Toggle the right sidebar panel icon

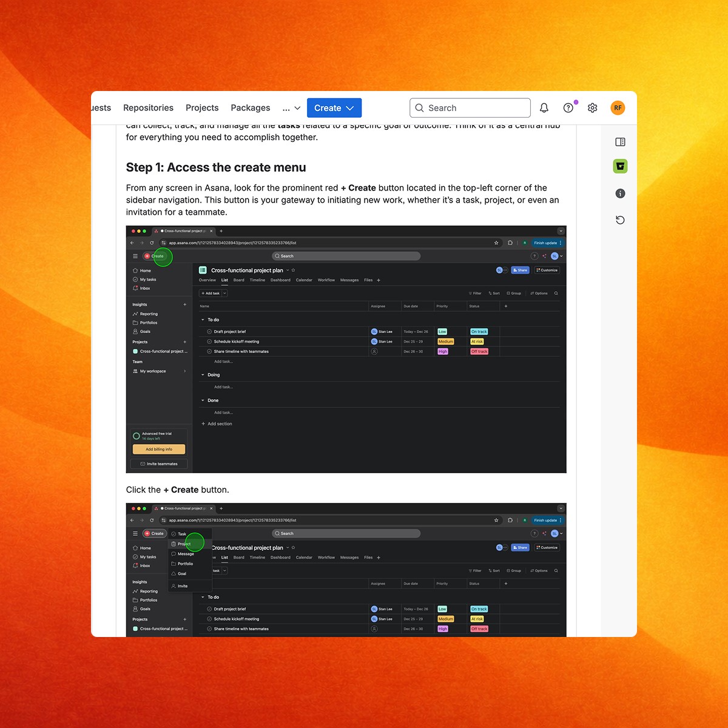click(620, 142)
